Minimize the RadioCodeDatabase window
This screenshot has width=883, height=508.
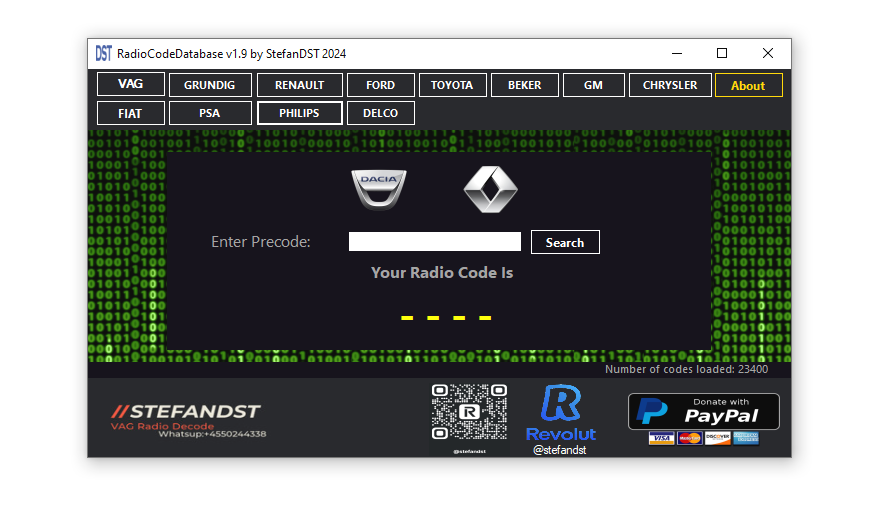[677, 54]
